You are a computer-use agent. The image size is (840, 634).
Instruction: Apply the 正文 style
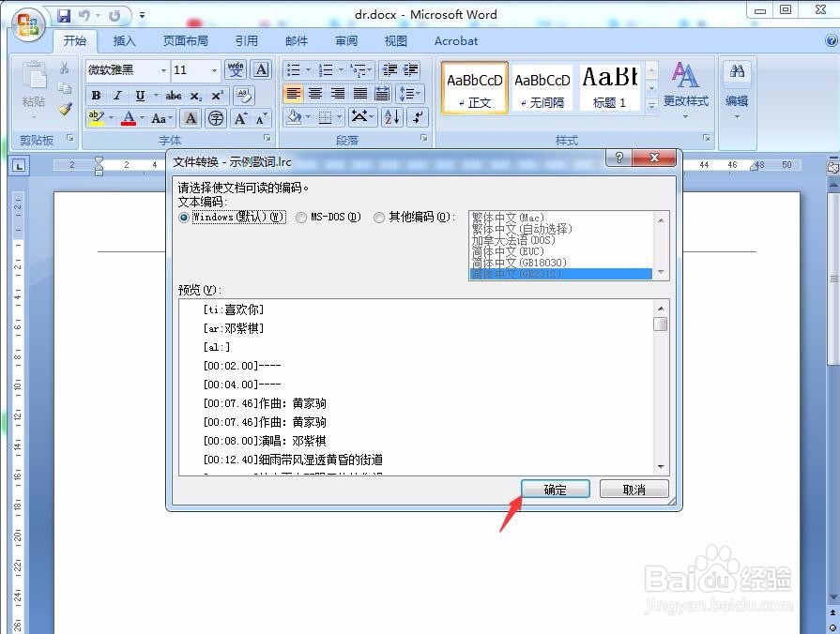point(475,88)
